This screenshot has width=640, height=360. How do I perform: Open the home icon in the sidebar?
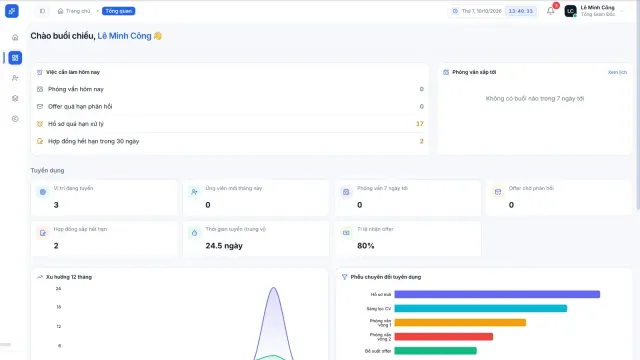(15, 38)
